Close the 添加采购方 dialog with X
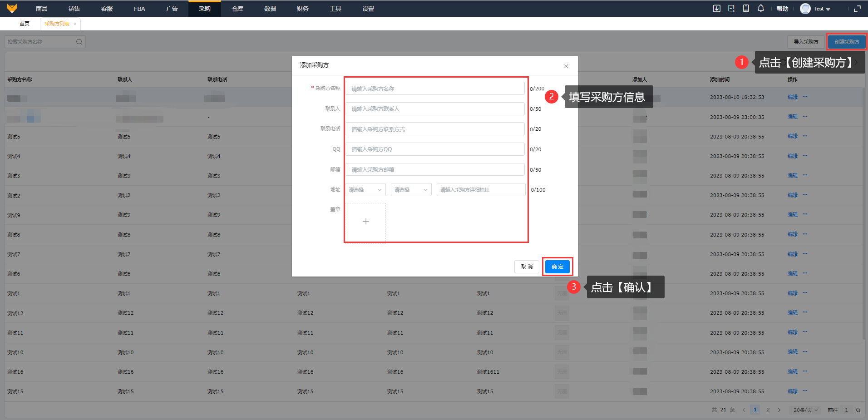 [x=566, y=66]
